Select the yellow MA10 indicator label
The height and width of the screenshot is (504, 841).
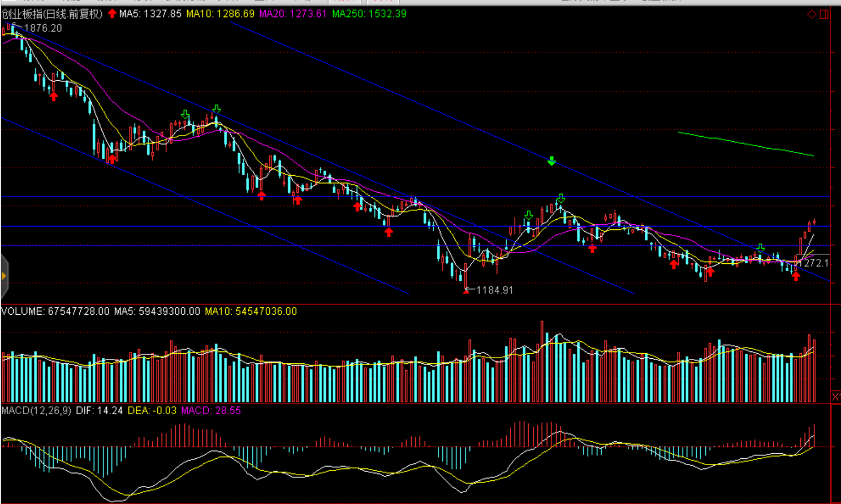click(221, 14)
